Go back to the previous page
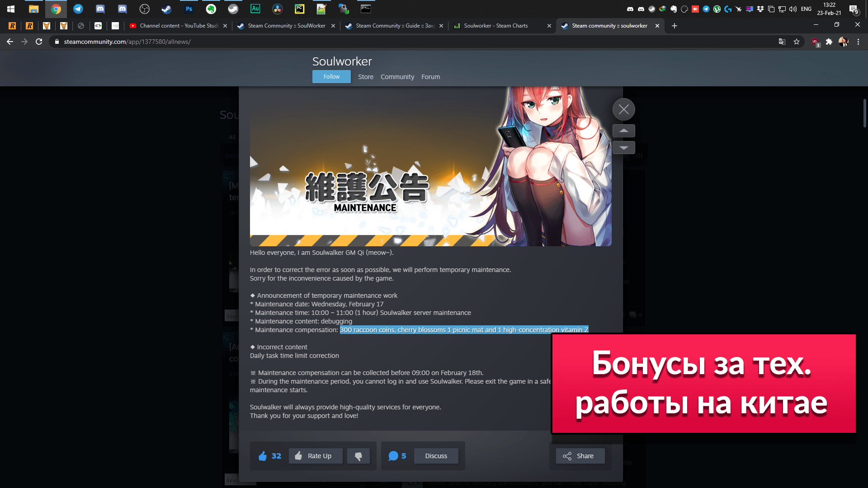 (10, 42)
